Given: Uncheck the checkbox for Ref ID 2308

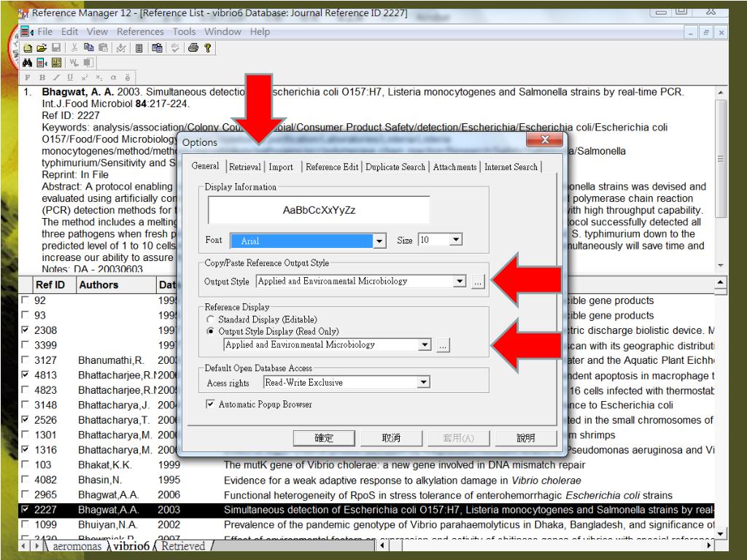Looking at the screenshot, I should pos(25,330).
